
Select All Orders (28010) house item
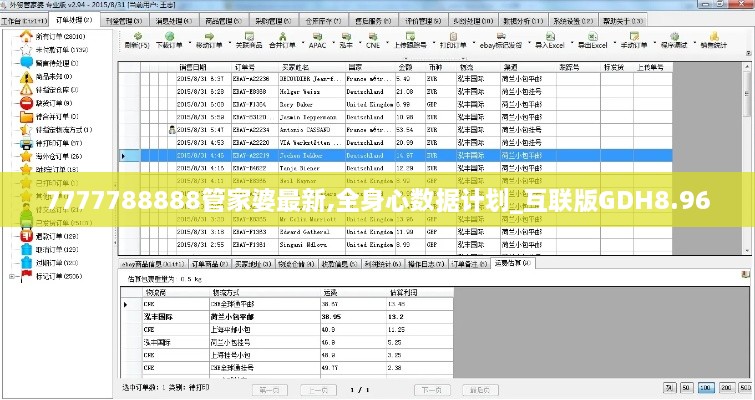pyautogui.click(x=52, y=37)
